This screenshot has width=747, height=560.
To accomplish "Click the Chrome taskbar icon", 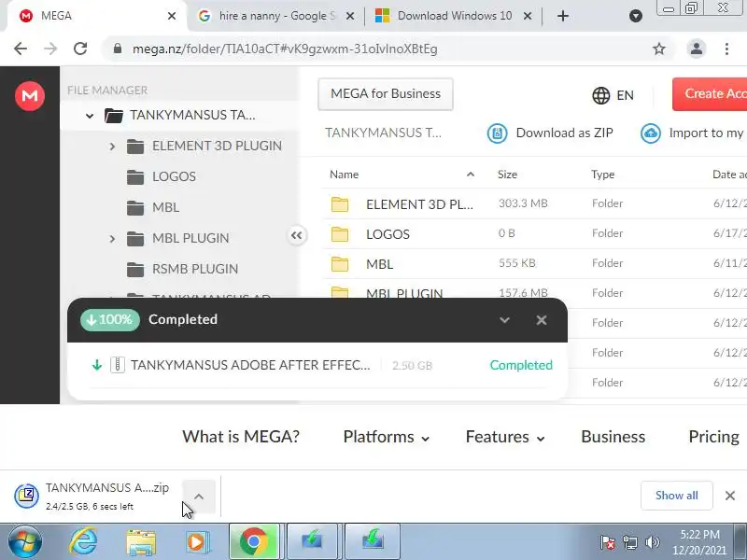I will 254,542.
